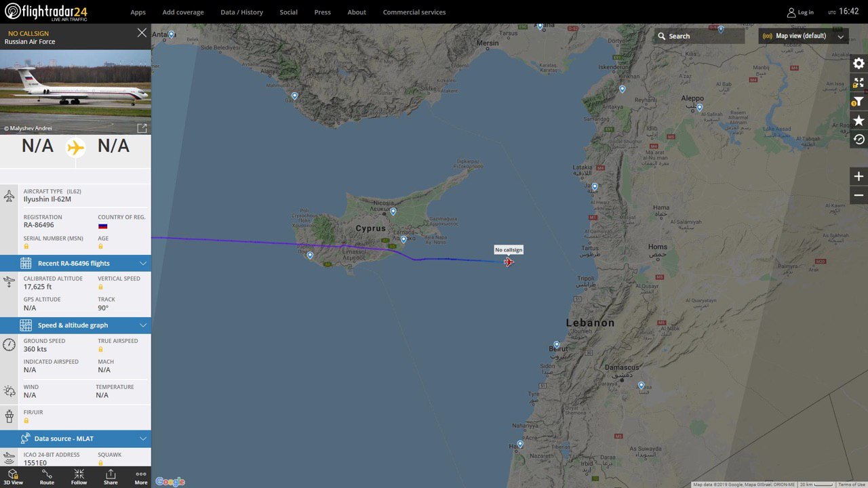Screen dimensions: 868x488
Task: Open the Apps menu
Action: [138, 12]
